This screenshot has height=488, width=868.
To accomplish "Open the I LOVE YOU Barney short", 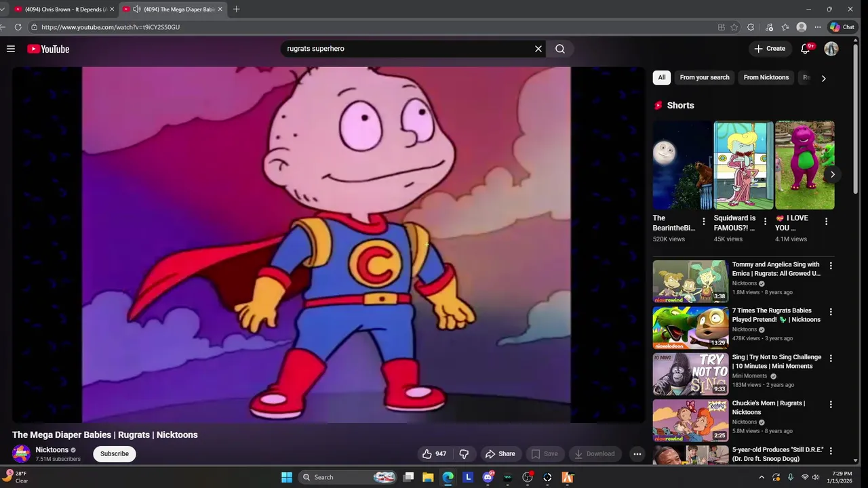I will click(x=804, y=165).
